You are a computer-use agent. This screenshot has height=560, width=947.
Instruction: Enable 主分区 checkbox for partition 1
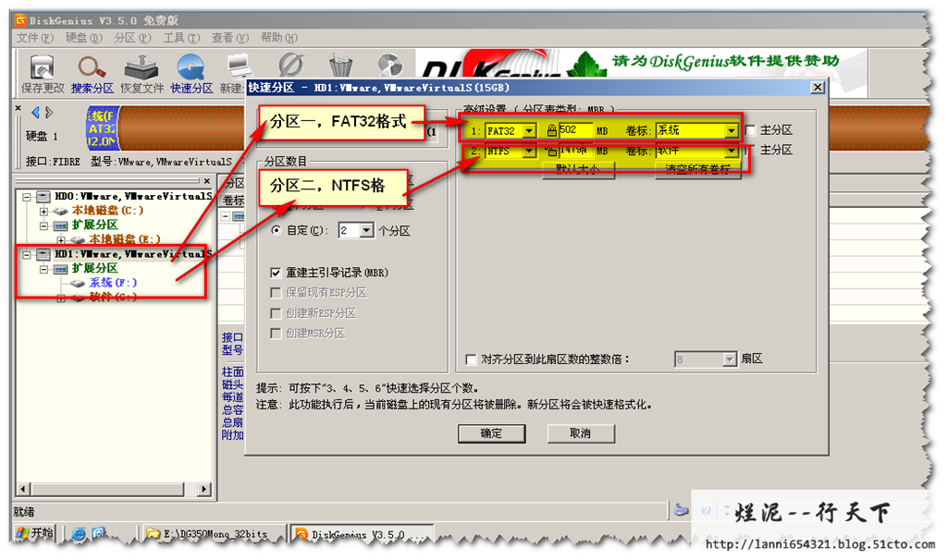(751, 130)
